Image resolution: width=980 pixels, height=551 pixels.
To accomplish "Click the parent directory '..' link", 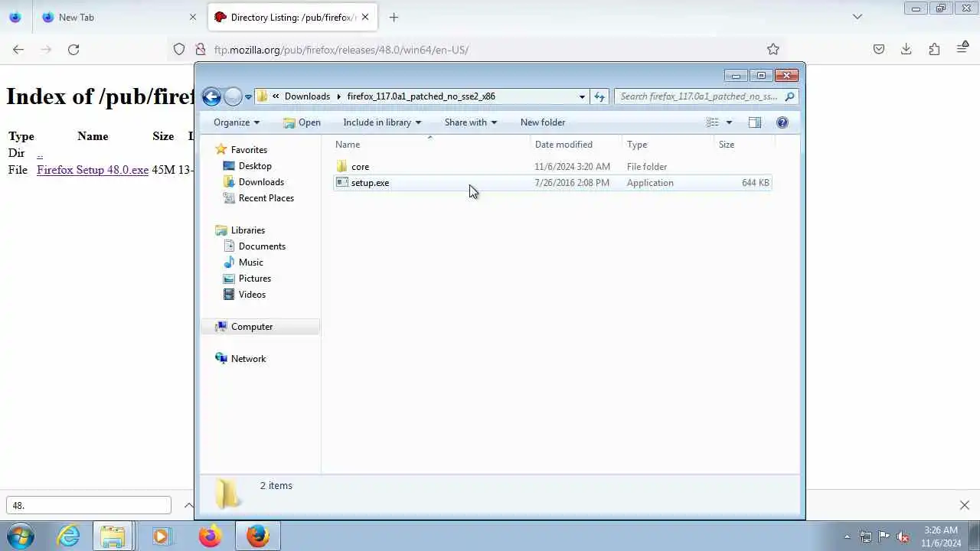I will click(x=40, y=153).
